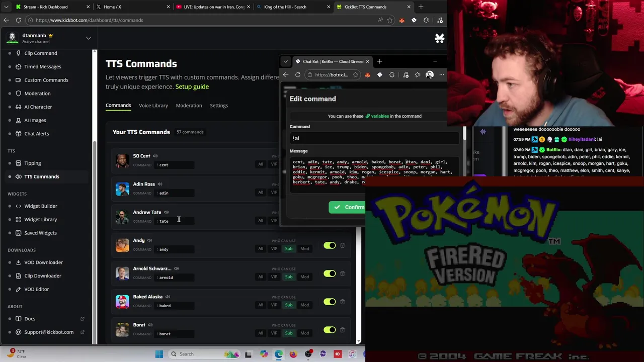Open Docs external link in sidebar

pos(30,319)
